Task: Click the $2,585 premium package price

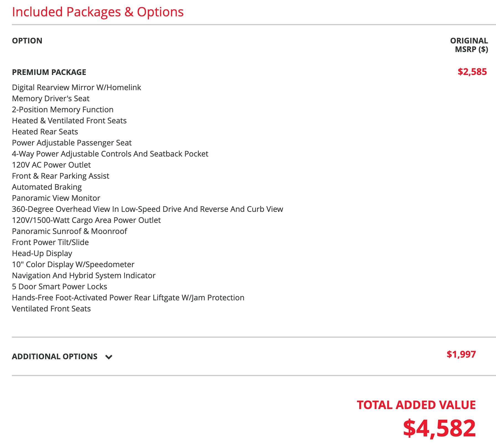Action: (472, 72)
